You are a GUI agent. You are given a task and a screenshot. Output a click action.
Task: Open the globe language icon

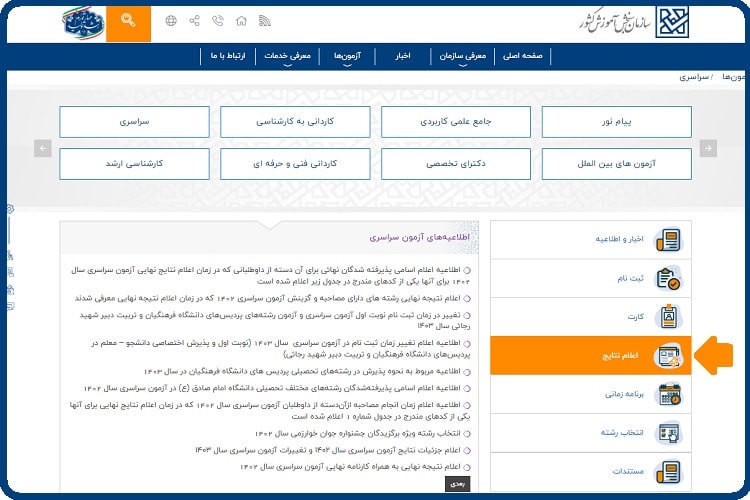pos(171,21)
